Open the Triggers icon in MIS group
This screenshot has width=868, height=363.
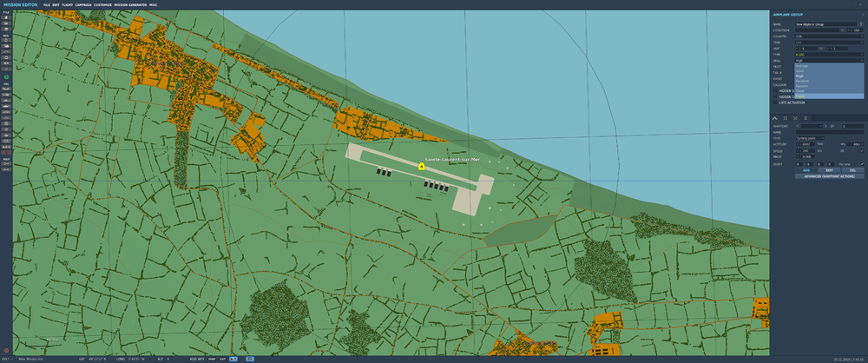tap(6, 51)
